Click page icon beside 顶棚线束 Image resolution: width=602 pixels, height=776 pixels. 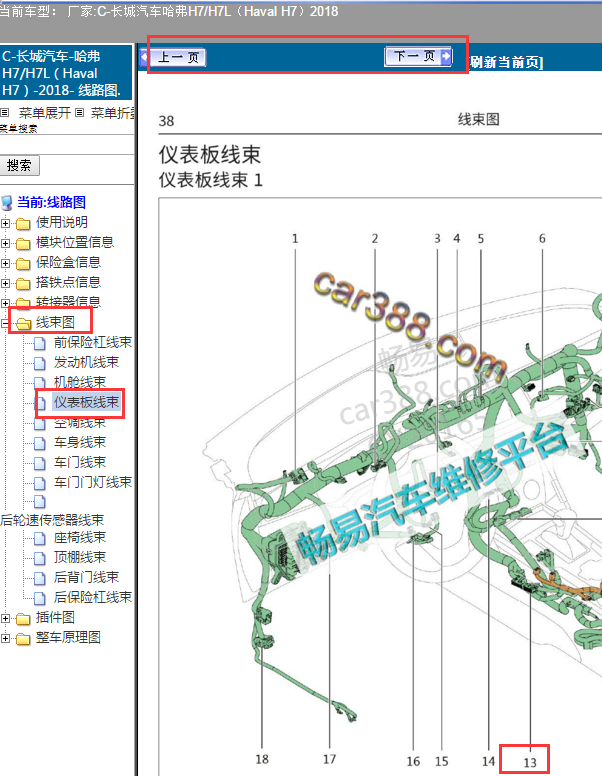pyautogui.click(x=40, y=558)
